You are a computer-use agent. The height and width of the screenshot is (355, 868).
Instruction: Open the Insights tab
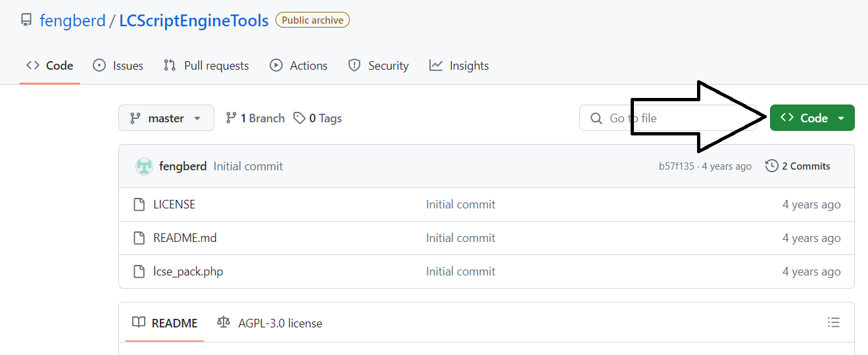coord(459,66)
